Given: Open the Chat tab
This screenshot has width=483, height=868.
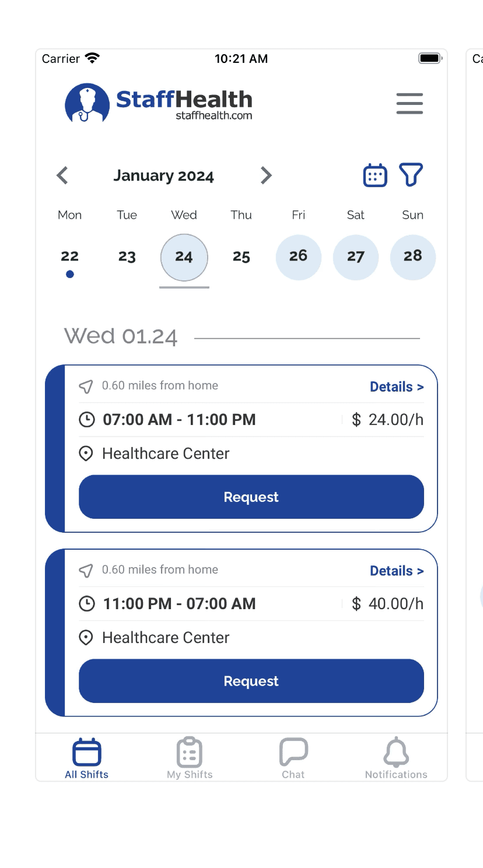Looking at the screenshot, I should coord(293,758).
